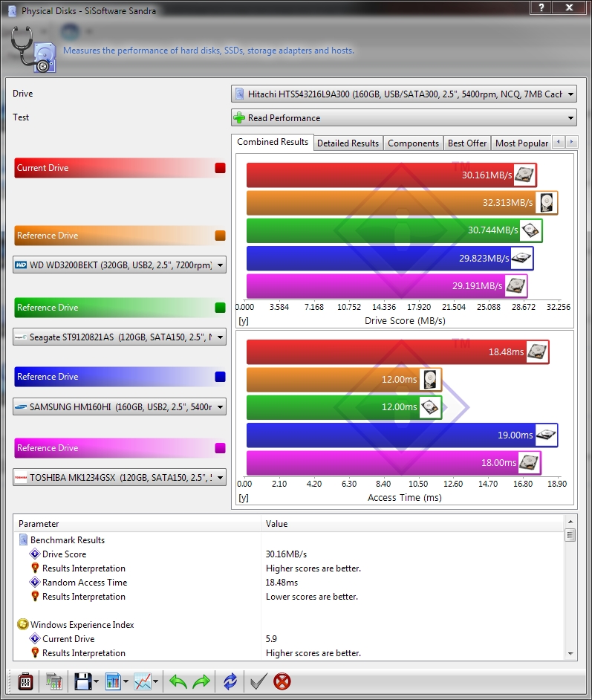The height and width of the screenshot is (700, 592).
Task: Click the Windows Experience Index yellow icon
Action: click(23, 624)
